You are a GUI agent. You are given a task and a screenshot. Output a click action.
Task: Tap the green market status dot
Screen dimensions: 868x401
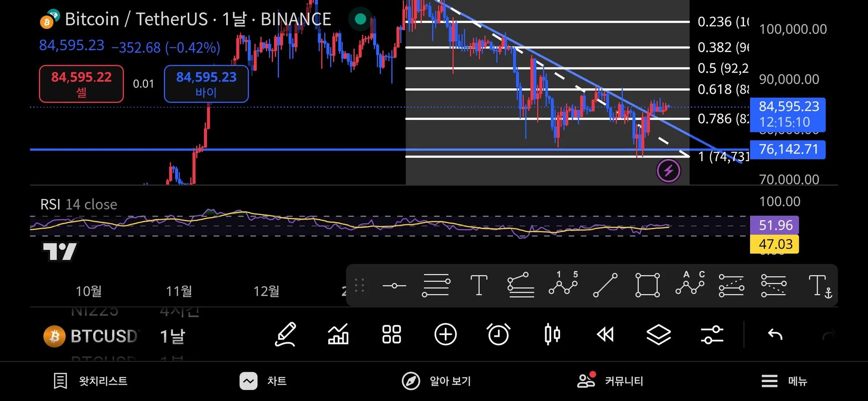(360, 19)
